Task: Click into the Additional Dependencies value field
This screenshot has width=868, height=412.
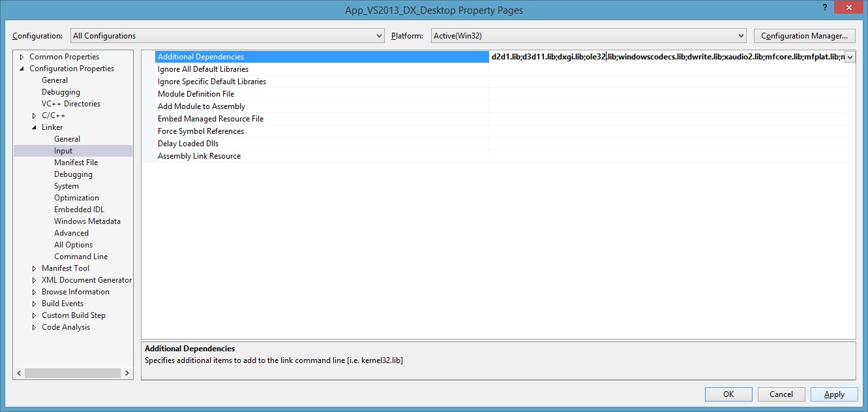Action: pos(666,57)
